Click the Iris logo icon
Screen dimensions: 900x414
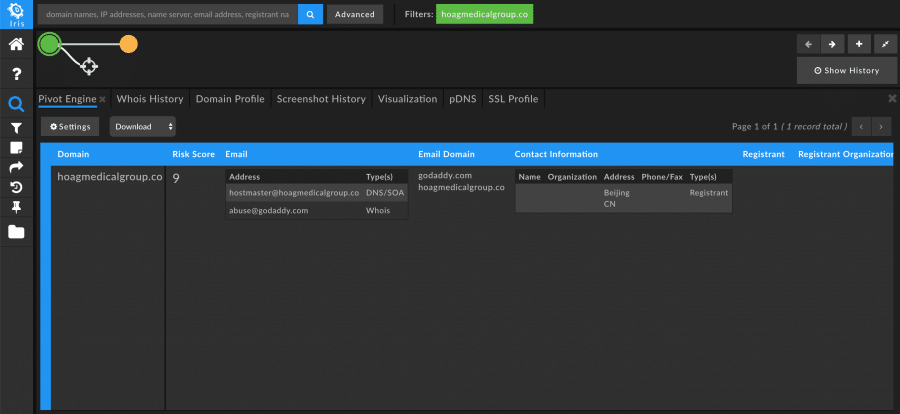[17, 14]
